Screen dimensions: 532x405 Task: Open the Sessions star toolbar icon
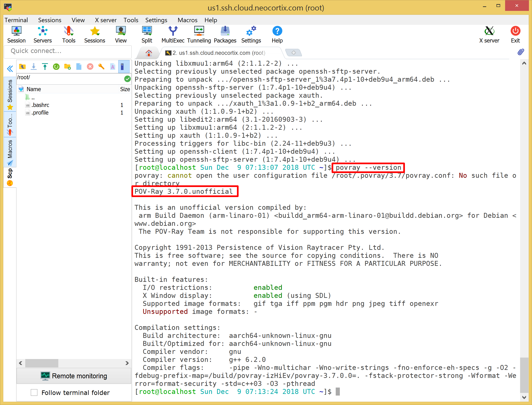coord(95,34)
